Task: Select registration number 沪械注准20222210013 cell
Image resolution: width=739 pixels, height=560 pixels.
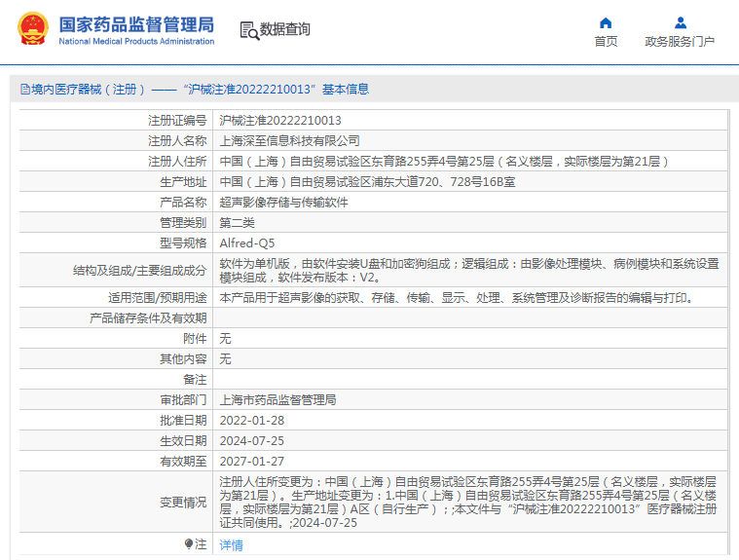Action: coord(280,121)
